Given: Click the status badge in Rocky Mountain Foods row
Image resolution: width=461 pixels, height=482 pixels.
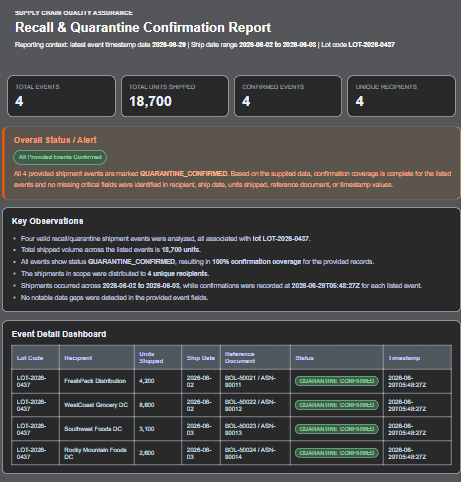Looking at the screenshot, I should (x=337, y=453).
